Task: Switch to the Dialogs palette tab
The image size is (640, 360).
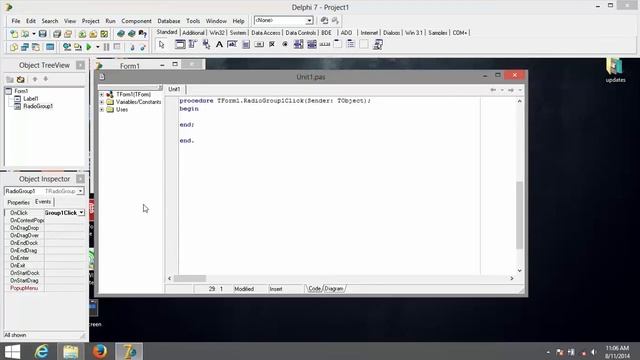Action: (391, 33)
